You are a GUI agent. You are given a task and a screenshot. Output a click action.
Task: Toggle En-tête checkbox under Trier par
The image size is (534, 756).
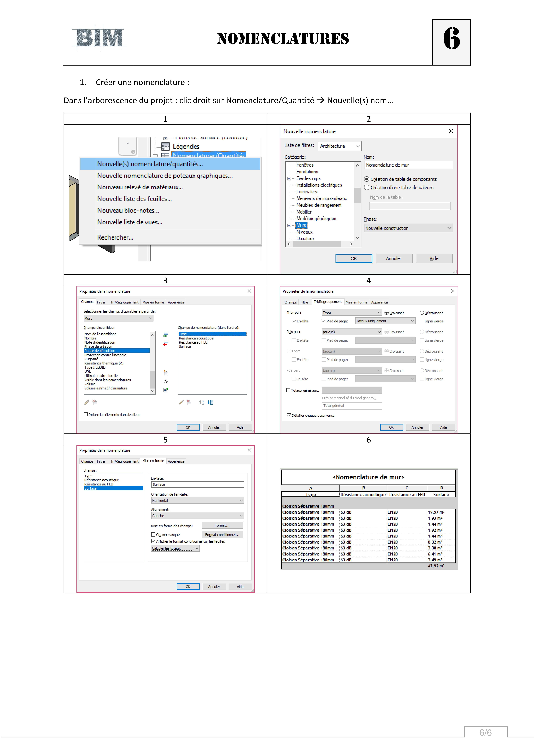294,321
